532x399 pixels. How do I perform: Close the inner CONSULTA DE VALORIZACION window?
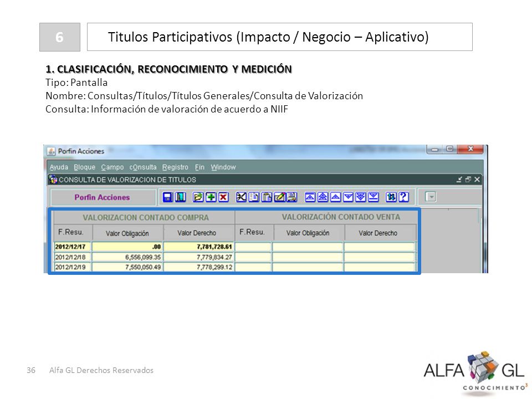[x=477, y=180]
